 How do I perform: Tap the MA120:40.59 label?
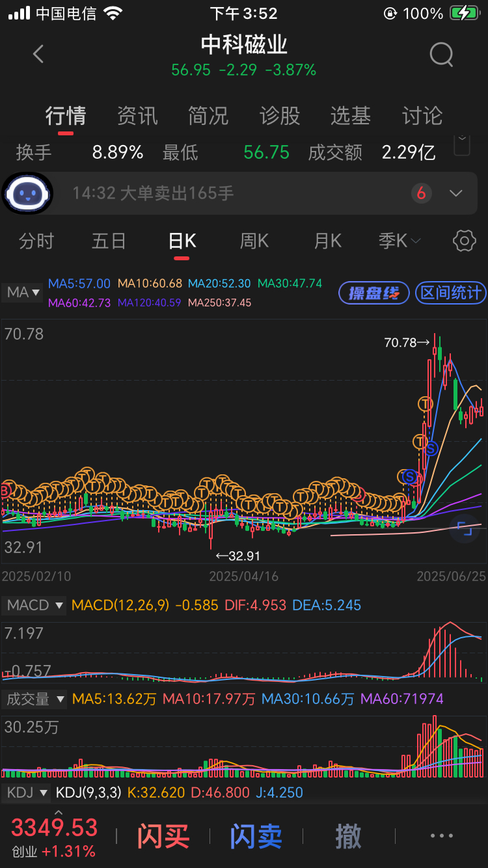pos(149,303)
